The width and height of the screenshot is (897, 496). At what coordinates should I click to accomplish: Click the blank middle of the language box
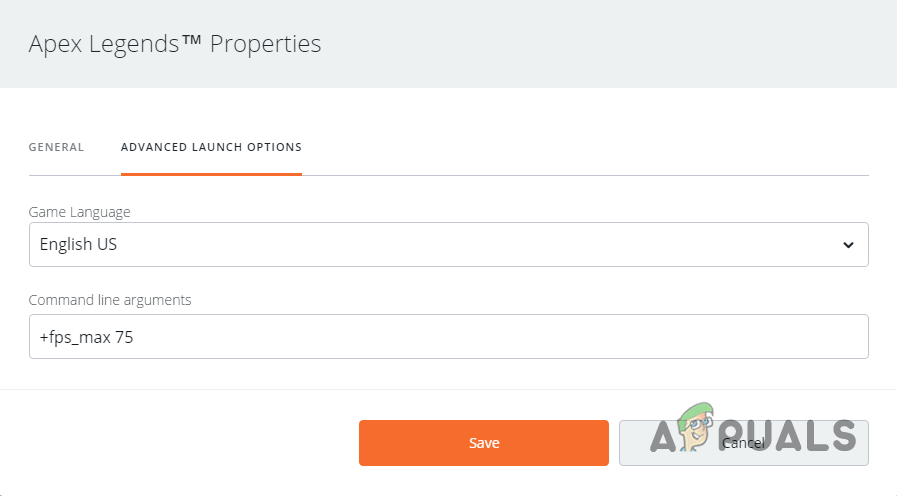(450, 245)
